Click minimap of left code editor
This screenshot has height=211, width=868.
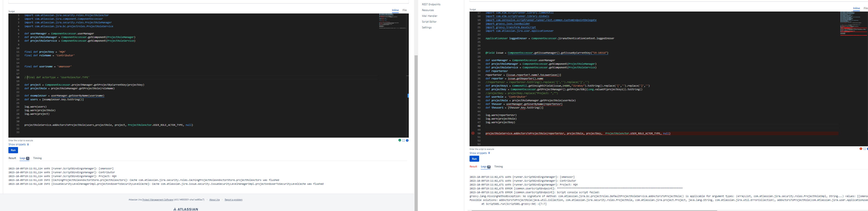coord(392,21)
